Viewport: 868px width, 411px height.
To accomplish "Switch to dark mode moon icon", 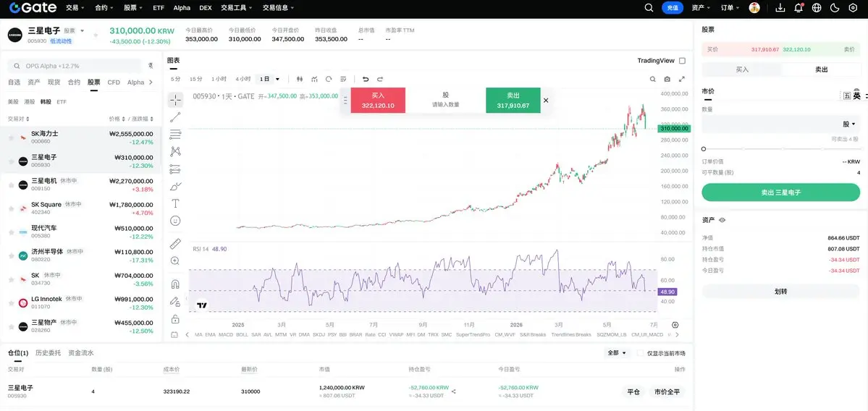I will point(835,8).
